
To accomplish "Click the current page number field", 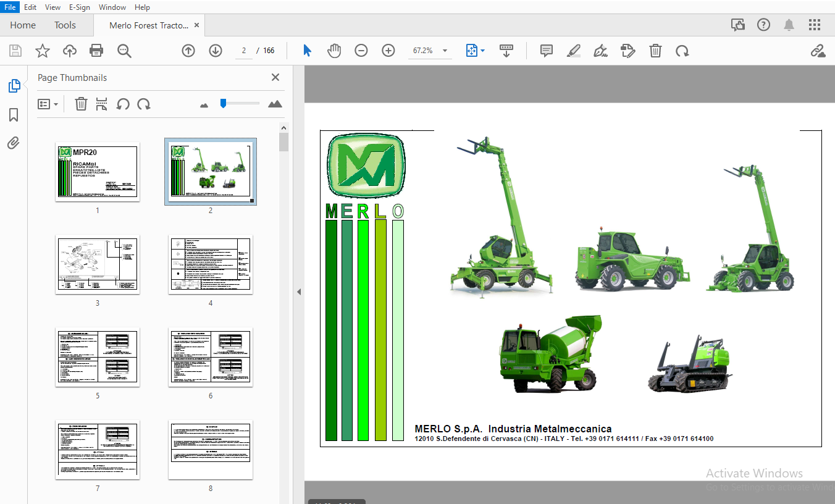I will 244,51.
